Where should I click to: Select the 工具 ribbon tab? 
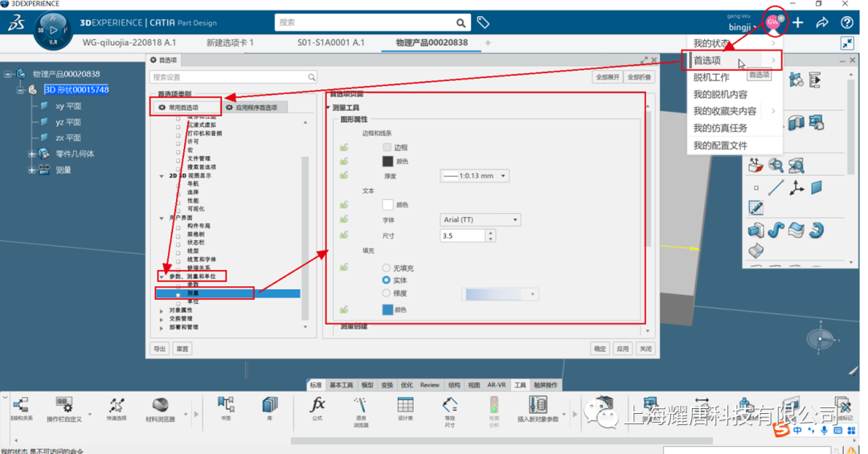(x=520, y=385)
